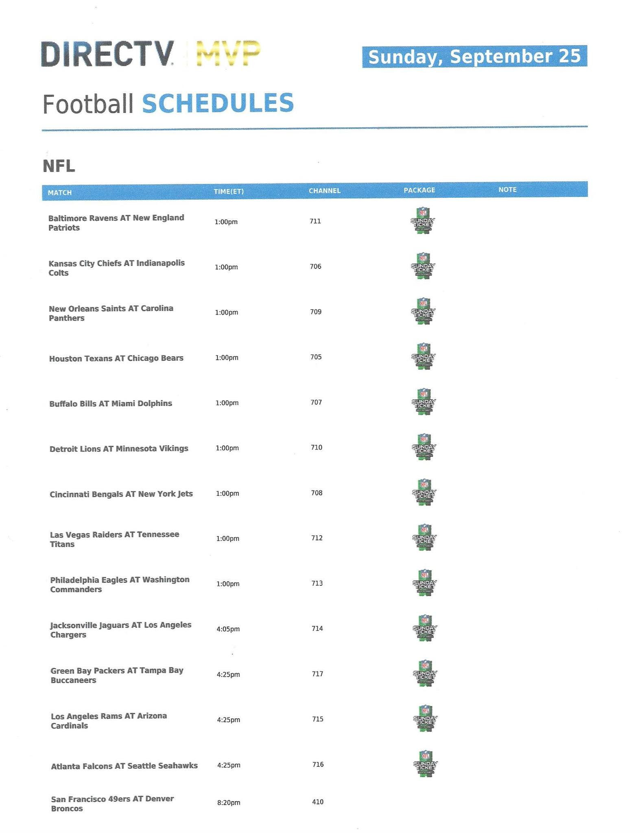Click the MATCH column header
The height and width of the screenshot is (833, 644).
[x=60, y=193]
